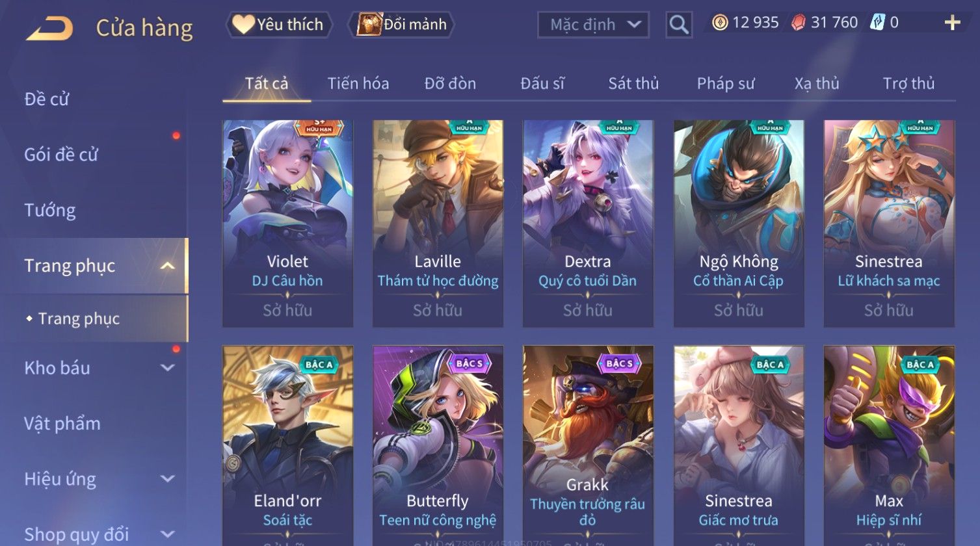Click the plus icon to add currency
The width and height of the screenshot is (980, 546).
coord(952,23)
